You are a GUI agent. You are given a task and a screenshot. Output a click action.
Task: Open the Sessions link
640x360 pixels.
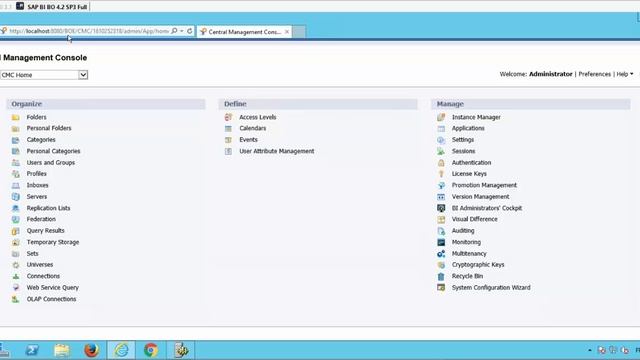click(463, 151)
